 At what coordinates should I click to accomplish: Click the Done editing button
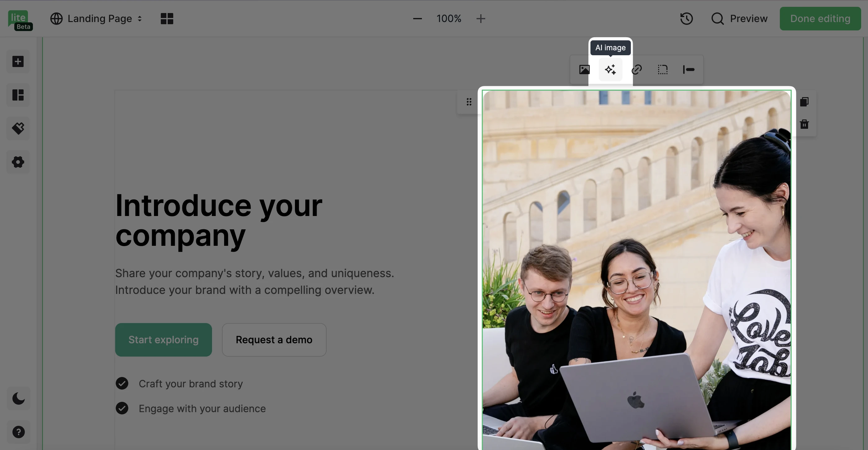coord(820,19)
